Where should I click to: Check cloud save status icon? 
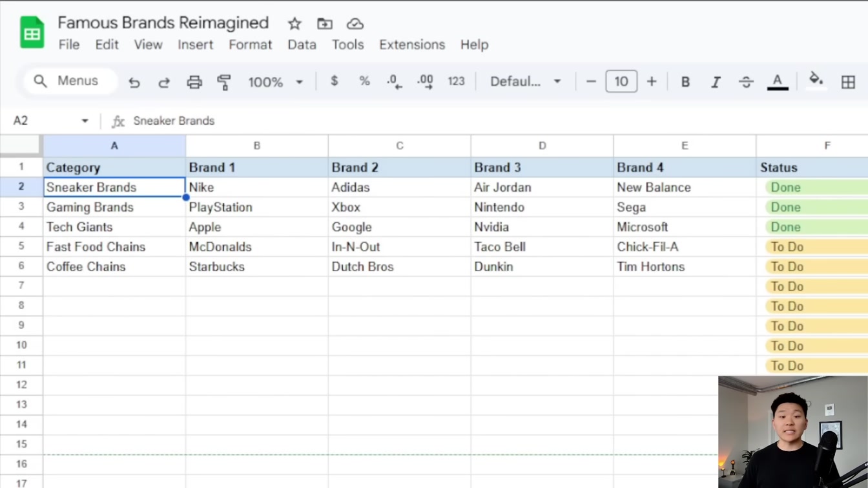pyautogui.click(x=355, y=24)
